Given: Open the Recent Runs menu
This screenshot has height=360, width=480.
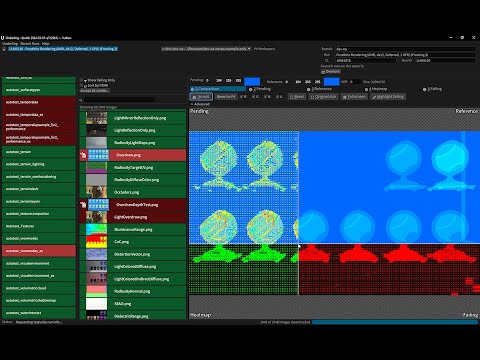Looking at the screenshot, I should (30, 44).
